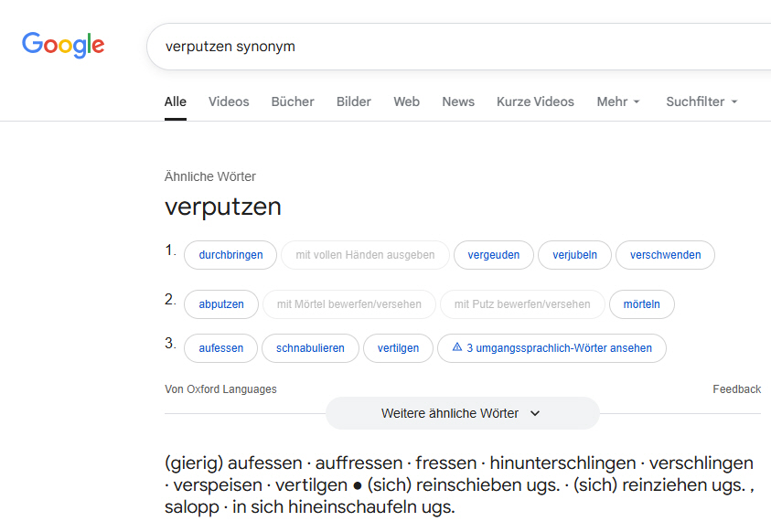
Task: Open the Bücher search tab
Action: 293,101
